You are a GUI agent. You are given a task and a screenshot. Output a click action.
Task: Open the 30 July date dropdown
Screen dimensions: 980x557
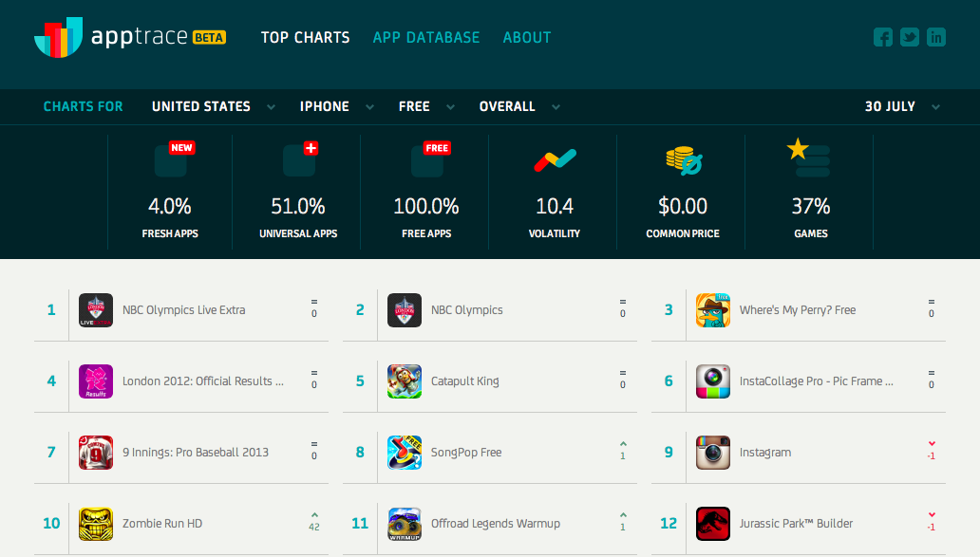point(902,107)
